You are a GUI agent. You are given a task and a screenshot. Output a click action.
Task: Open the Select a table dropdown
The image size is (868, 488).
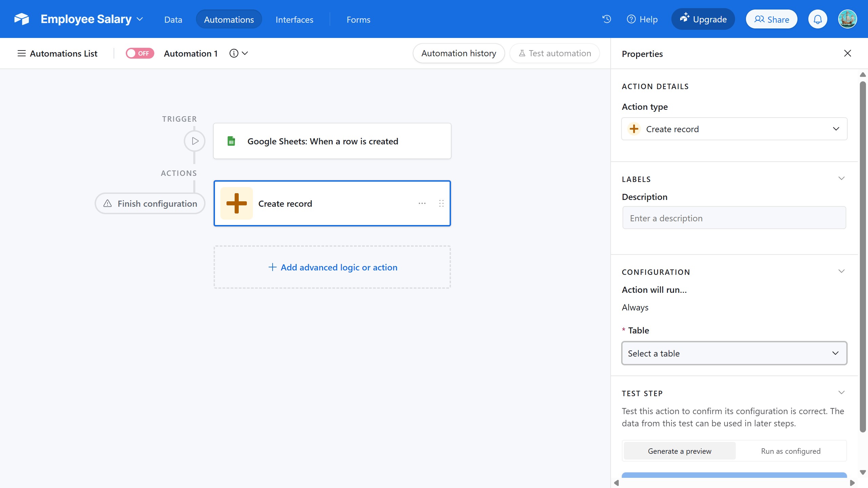click(x=734, y=353)
